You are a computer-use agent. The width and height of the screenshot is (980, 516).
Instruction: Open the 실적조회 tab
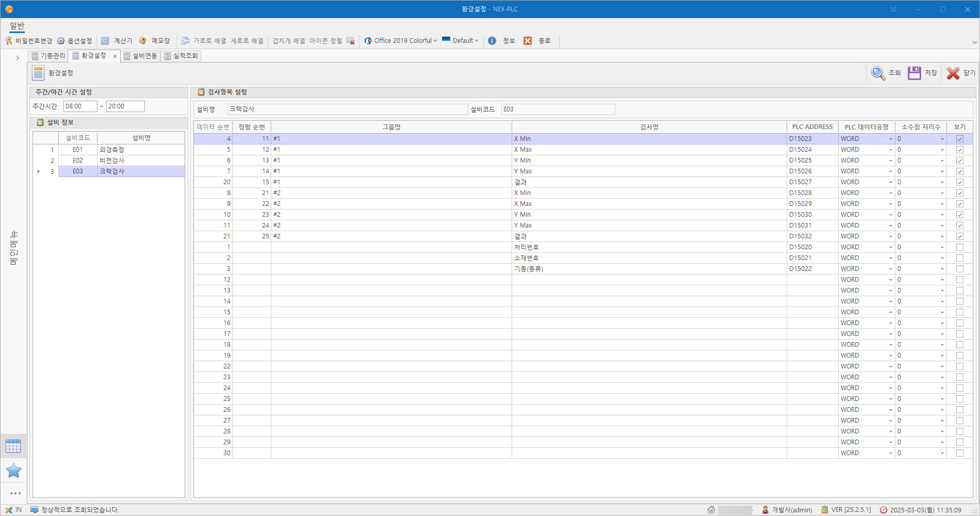pyautogui.click(x=182, y=56)
